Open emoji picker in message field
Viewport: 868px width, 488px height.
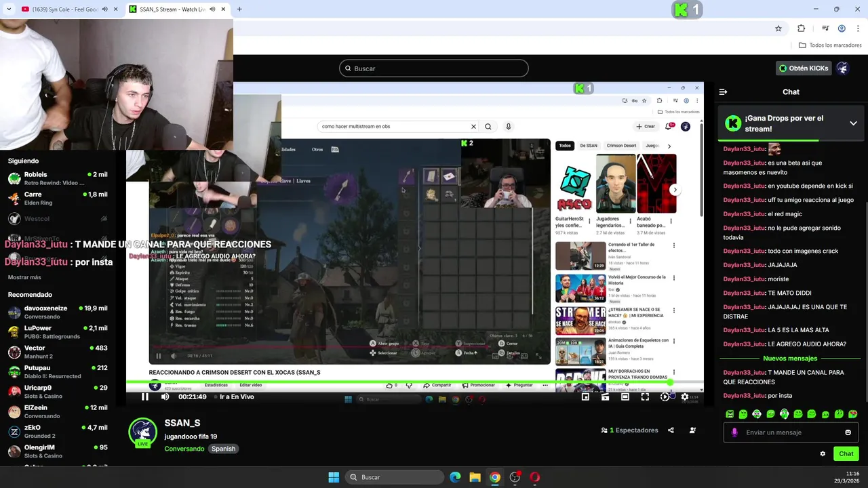pyautogui.click(x=848, y=432)
